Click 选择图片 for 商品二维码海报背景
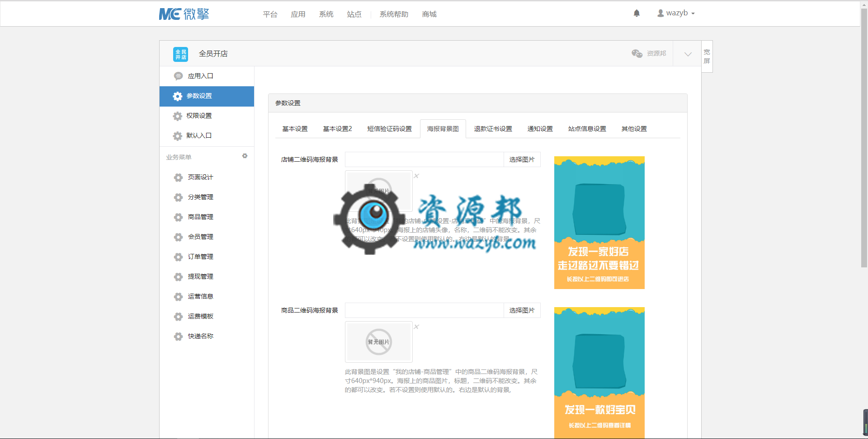This screenshot has width=868, height=439. tap(522, 310)
